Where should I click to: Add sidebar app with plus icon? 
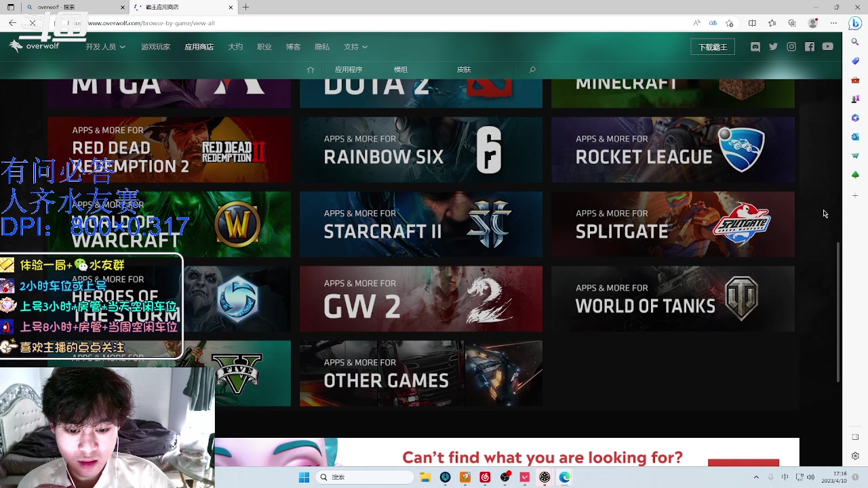(855, 195)
